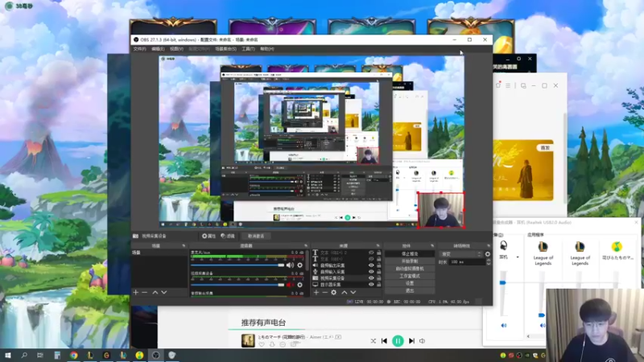Viewport: 644px width, 362px height.
Task: Click the 退出 exit button in OBS
Action: [x=410, y=290]
